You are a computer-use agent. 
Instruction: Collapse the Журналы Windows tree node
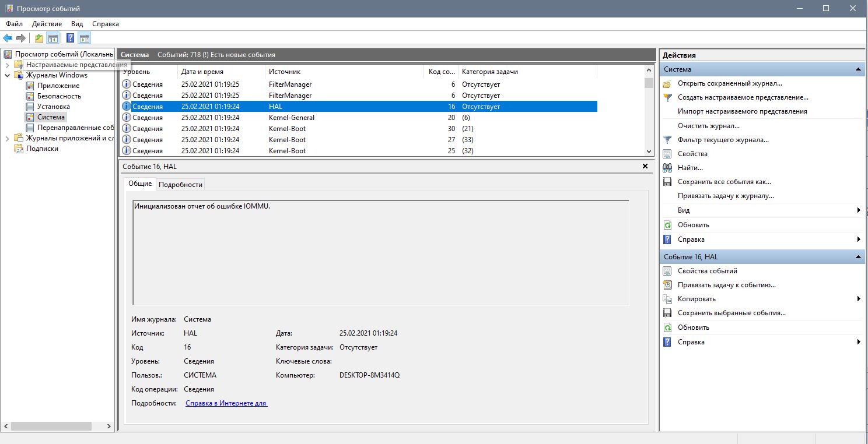coord(7,75)
